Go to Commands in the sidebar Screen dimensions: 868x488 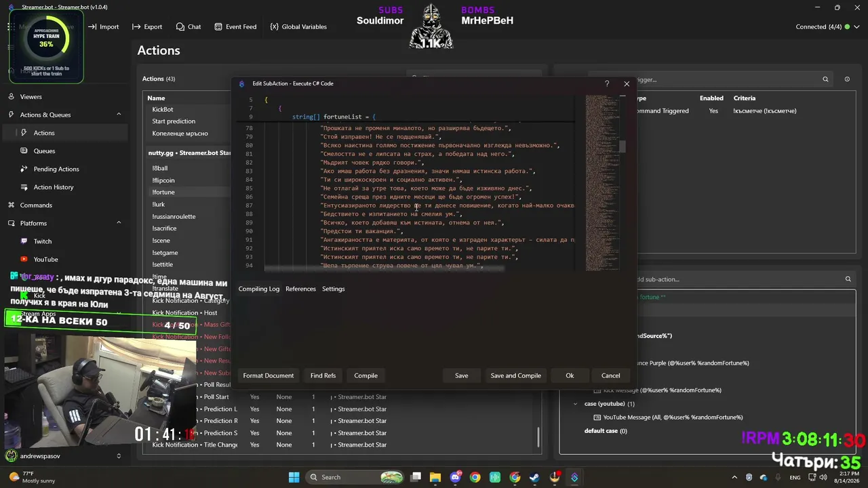36,205
